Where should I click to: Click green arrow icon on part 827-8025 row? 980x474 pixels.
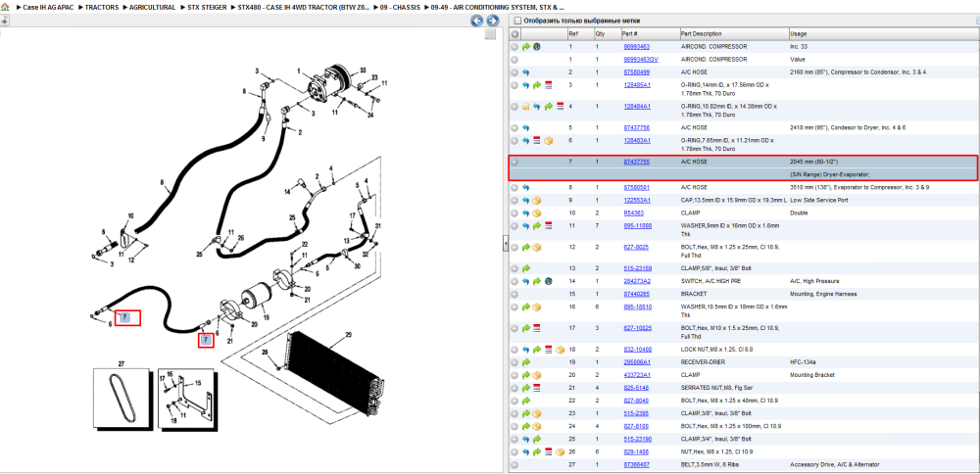526,248
